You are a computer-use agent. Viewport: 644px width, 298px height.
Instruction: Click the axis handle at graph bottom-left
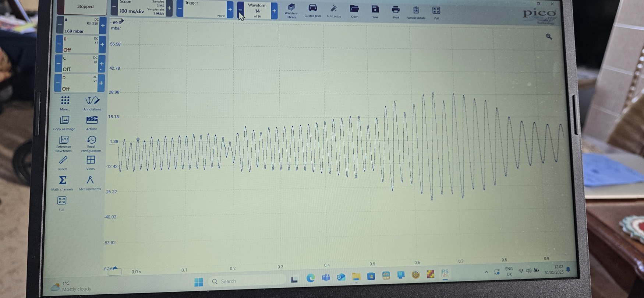114,271
